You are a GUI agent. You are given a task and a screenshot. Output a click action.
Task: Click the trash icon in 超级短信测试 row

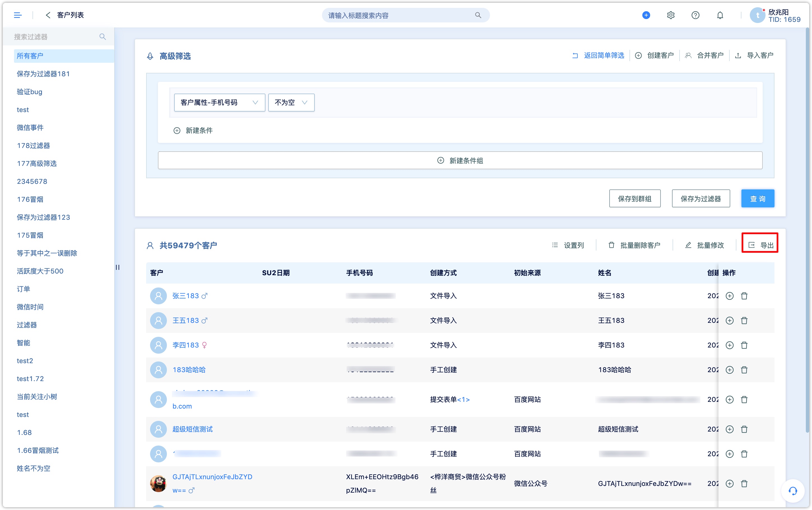pyautogui.click(x=744, y=429)
